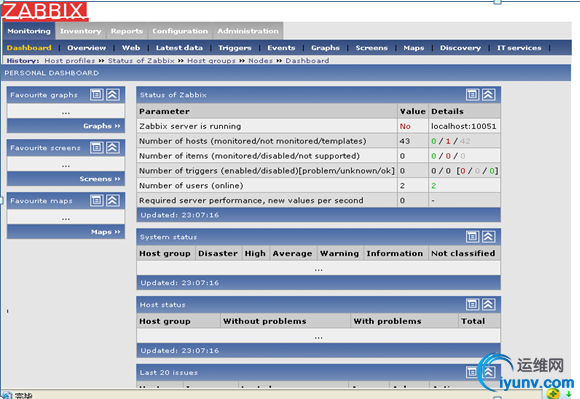This screenshot has height=399, width=580.
Task: Open the Last 20 issues menu icon
Action: coord(472,372)
